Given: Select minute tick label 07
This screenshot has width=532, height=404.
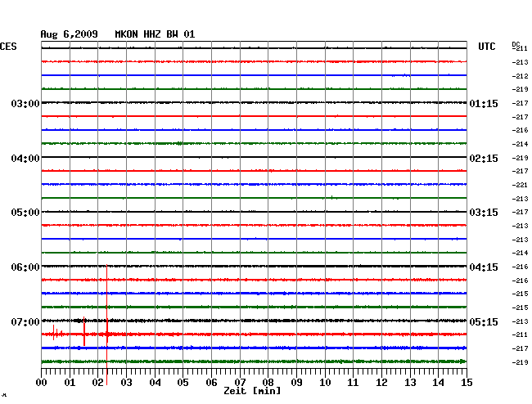Looking at the screenshot, I should point(240,383).
